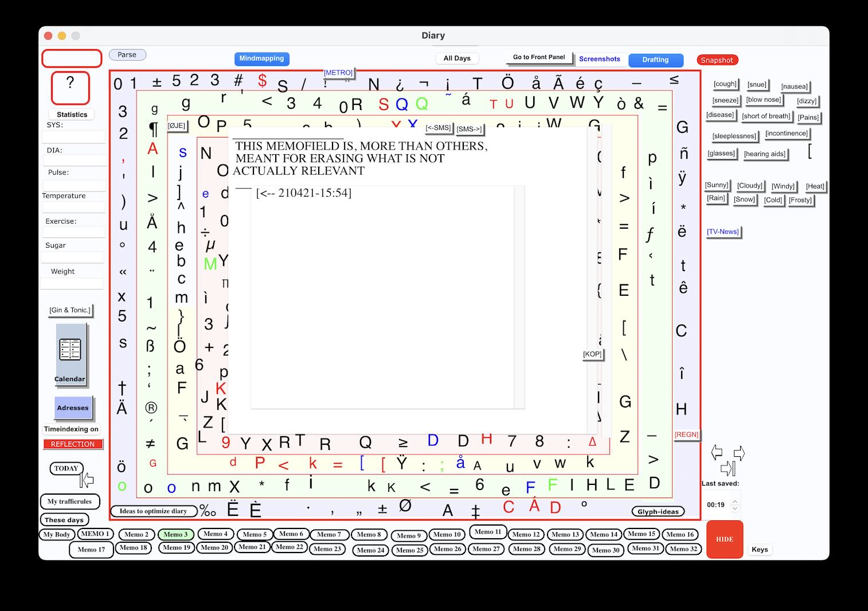Decrease the Last saved time stepper

tap(734, 508)
